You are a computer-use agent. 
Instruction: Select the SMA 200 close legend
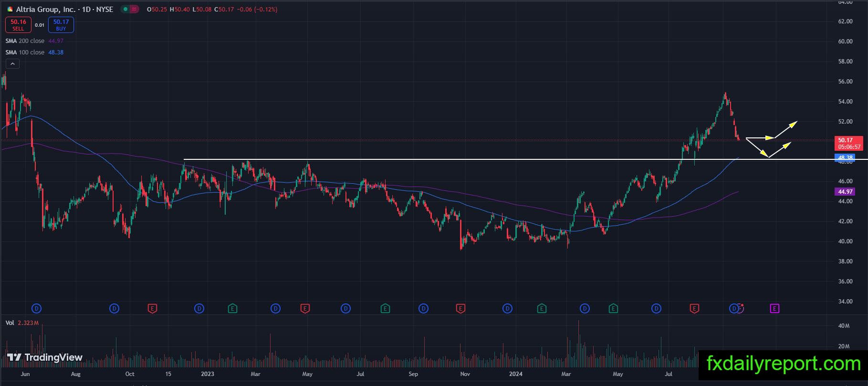coord(34,41)
